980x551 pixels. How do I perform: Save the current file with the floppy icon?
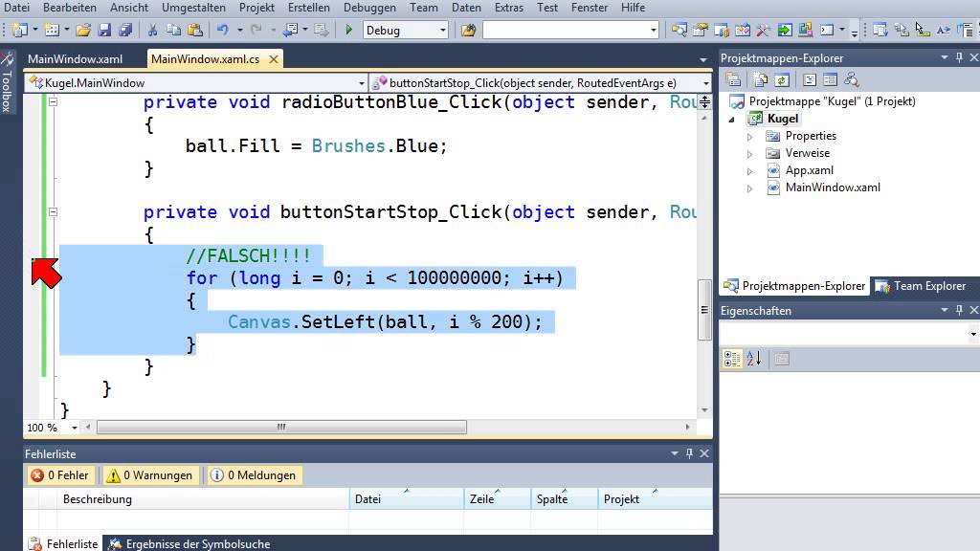[x=104, y=30]
